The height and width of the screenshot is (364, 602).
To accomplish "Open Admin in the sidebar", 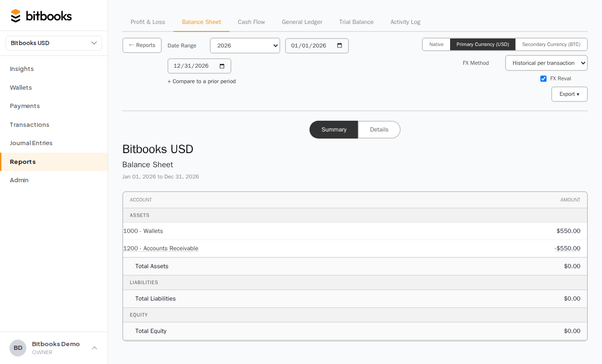I will (54, 180).
